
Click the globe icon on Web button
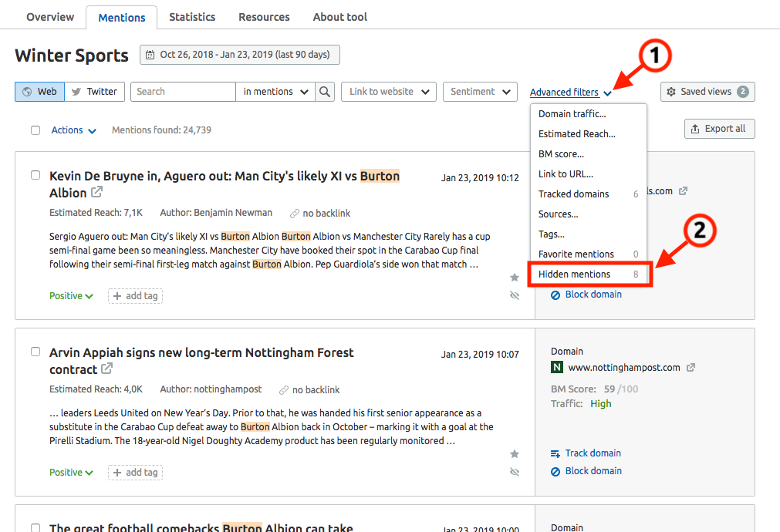(27, 92)
